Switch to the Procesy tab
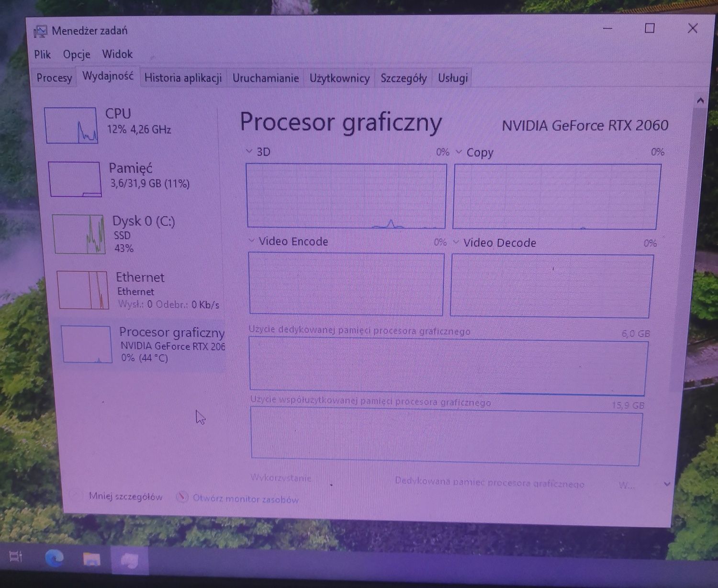718x588 pixels. point(54,78)
